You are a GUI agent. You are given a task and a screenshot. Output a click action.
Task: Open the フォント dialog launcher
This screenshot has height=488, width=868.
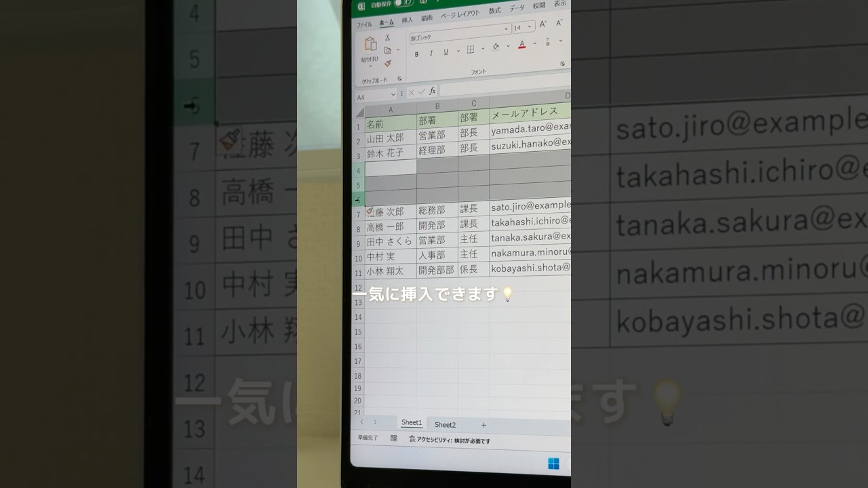562,64
